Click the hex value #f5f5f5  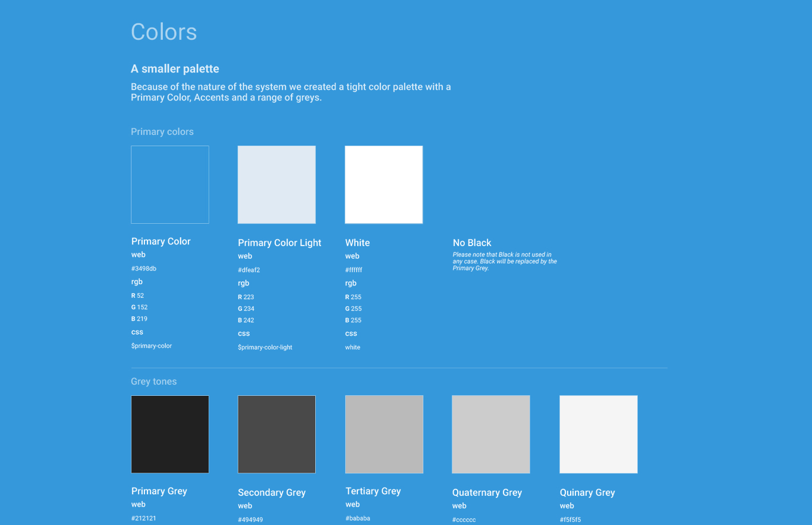coord(571,520)
